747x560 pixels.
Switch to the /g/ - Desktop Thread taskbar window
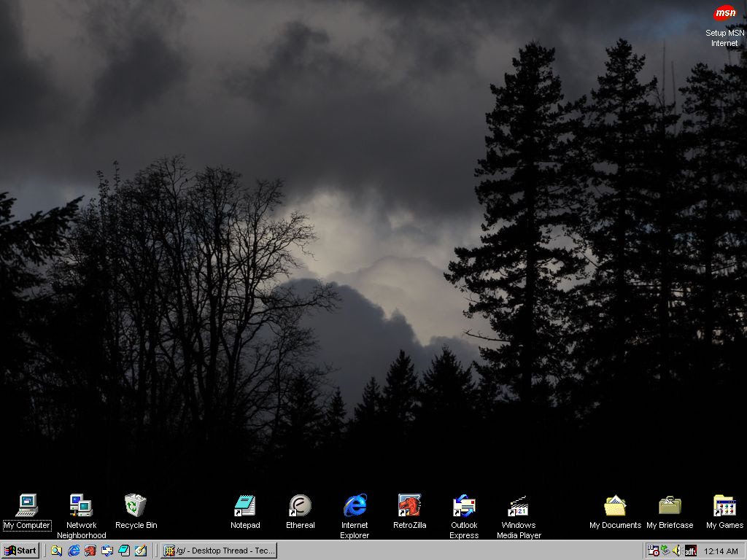(219, 551)
